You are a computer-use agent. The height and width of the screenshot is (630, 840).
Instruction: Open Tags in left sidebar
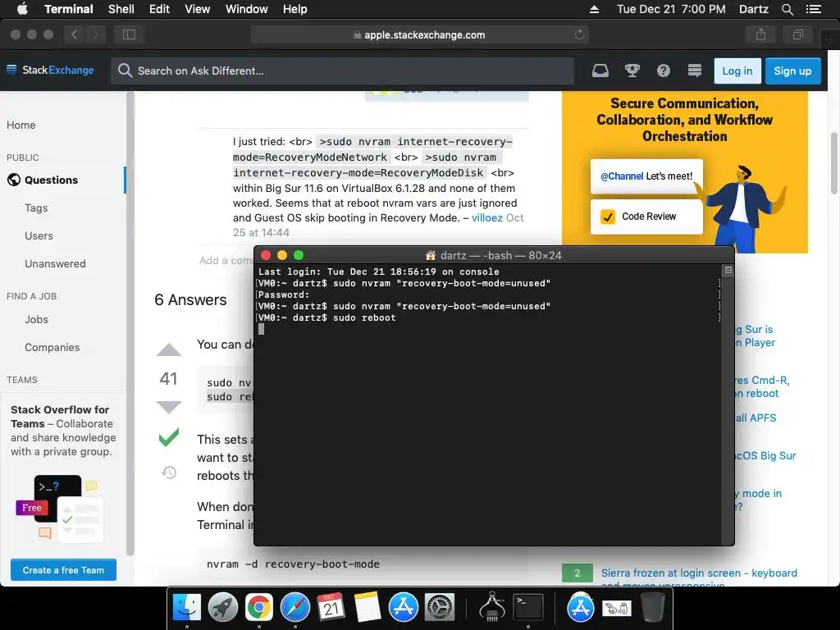36,208
